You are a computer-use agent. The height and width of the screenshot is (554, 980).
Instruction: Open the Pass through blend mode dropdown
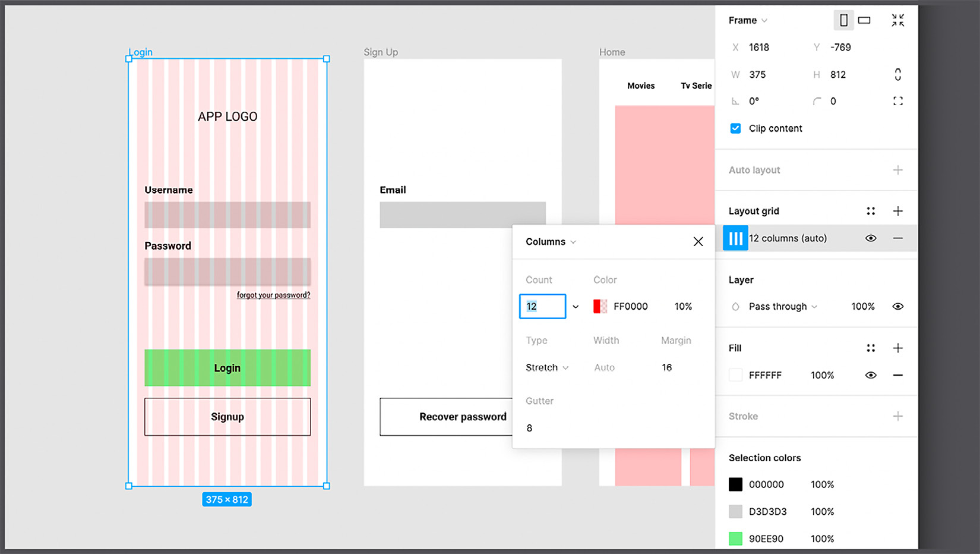(x=778, y=306)
